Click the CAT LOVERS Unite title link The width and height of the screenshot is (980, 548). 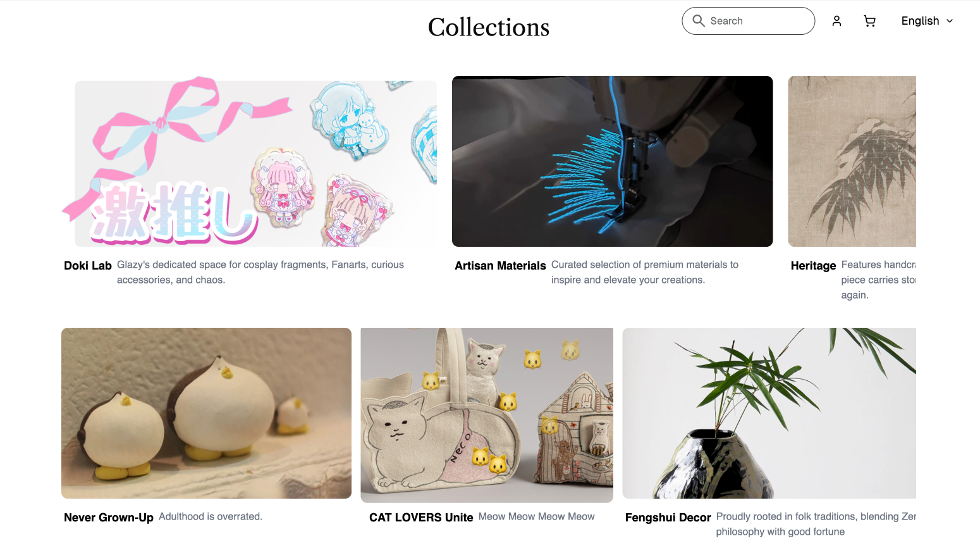(x=421, y=518)
